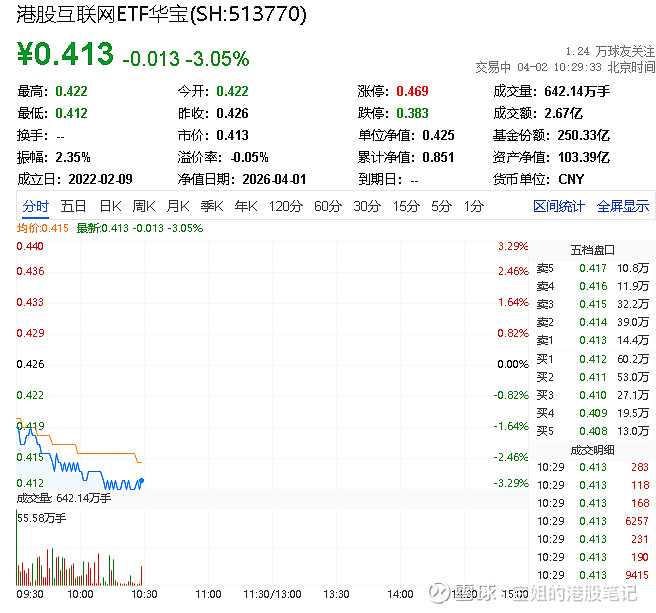Click the 买4 order row at 0.409

[592, 413]
